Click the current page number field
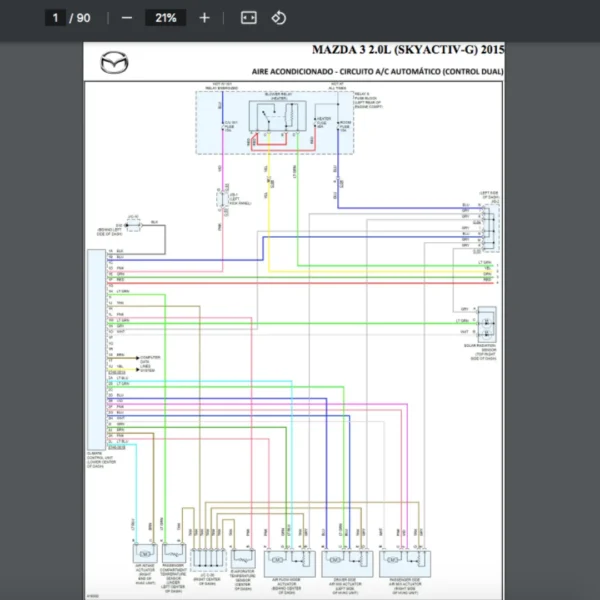600x600 pixels. (55, 18)
